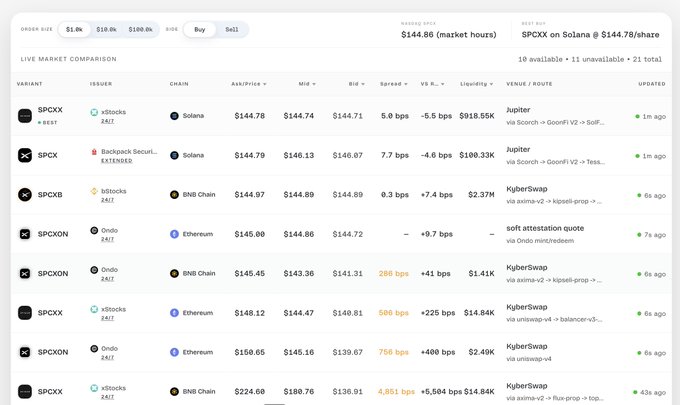Click the bStocks issuer icon
This screenshot has width=680, height=405.
tap(94, 191)
